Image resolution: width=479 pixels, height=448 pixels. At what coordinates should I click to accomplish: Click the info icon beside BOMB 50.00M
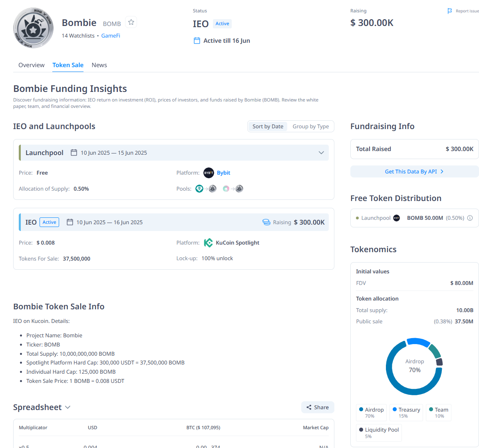point(470,218)
